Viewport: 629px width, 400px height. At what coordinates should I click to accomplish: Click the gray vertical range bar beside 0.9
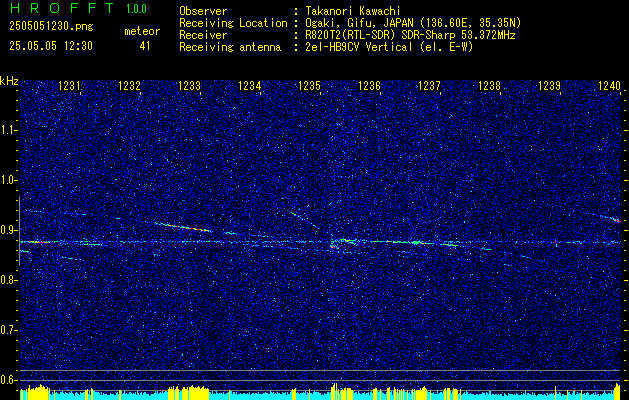19,231
